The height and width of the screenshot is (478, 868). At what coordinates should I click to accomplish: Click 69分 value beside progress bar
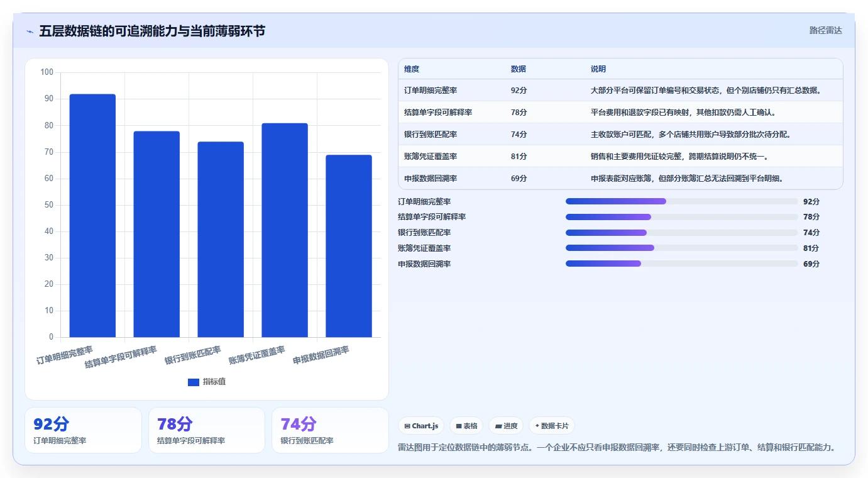tap(811, 264)
